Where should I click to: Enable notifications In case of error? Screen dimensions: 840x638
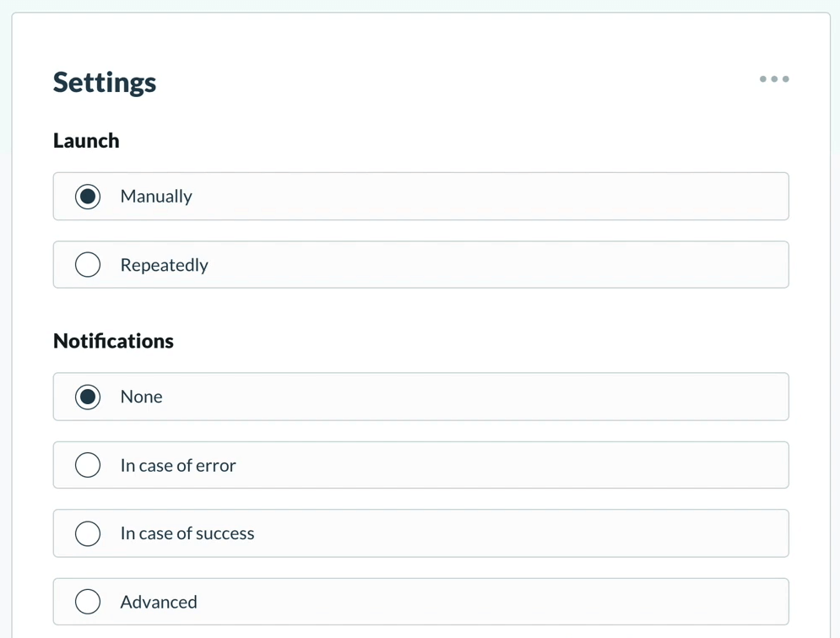tap(420, 465)
